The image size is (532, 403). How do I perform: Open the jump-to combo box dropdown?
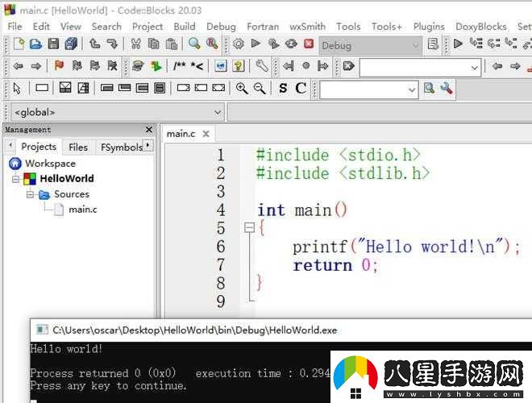point(474,68)
